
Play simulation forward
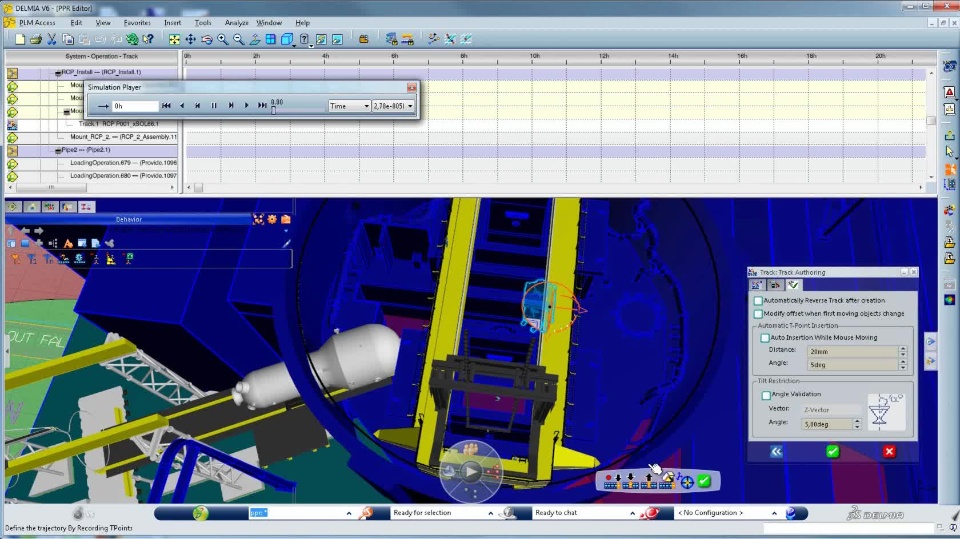tap(247, 106)
